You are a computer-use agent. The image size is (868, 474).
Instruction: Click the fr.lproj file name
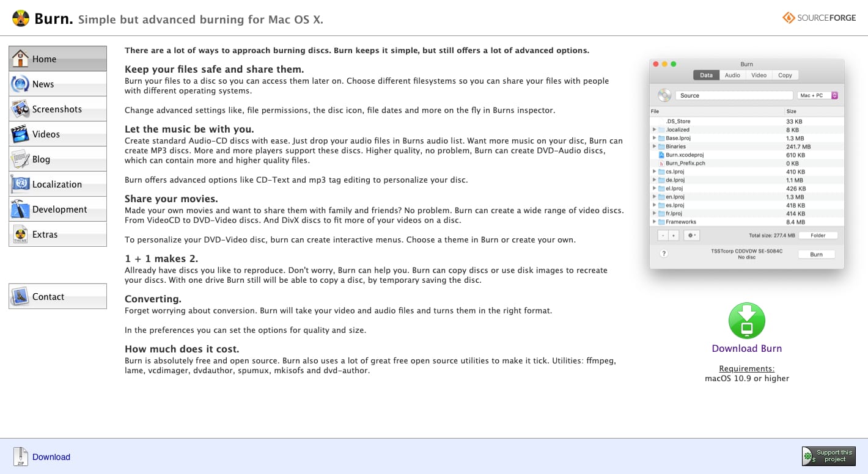click(674, 214)
